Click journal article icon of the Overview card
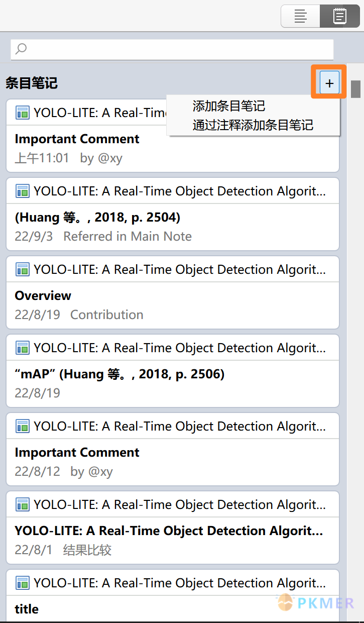This screenshot has width=364, height=623. 22,270
